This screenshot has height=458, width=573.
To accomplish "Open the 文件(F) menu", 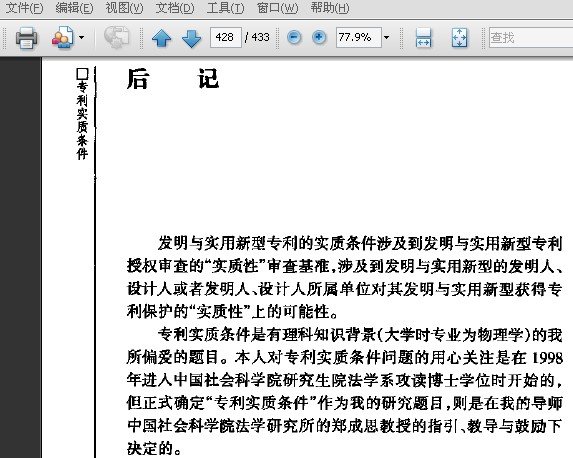I will click(x=24, y=8).
